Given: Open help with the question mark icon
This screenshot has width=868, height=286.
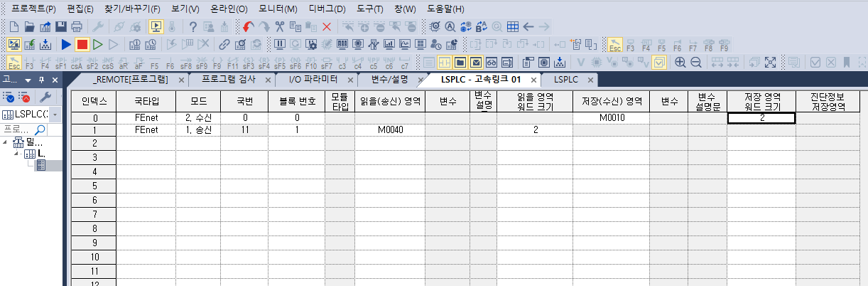Looking at the screenshot, I should (x=192, y=27).
